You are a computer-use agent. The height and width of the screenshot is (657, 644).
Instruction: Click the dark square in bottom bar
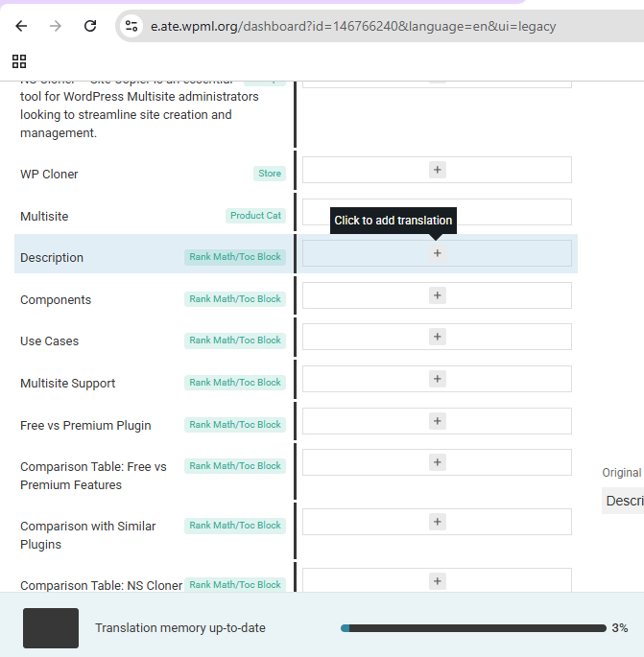[x=51, y=628]
